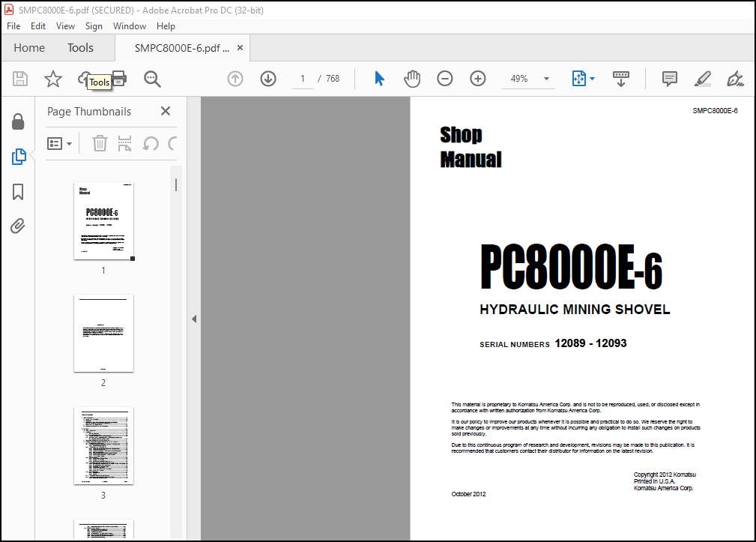This screenshot has width=756, height=542.
Task: Open the Attachments paperclip icon
Action: tap(18, 226)
